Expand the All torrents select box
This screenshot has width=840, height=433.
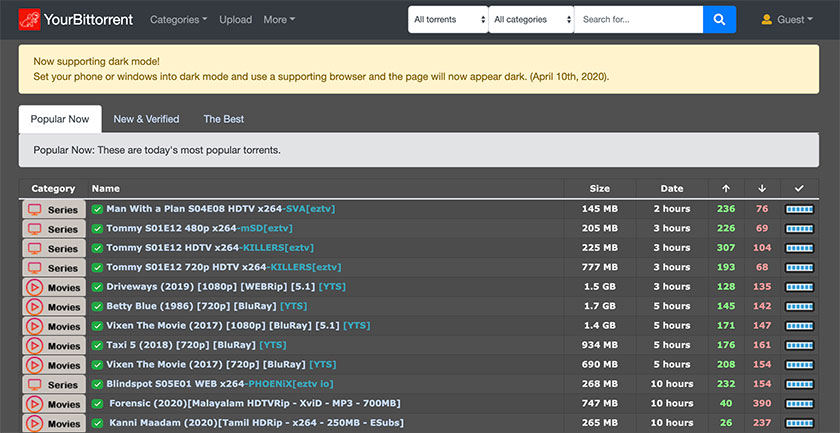pyautogui.click(x=448, y=19)
